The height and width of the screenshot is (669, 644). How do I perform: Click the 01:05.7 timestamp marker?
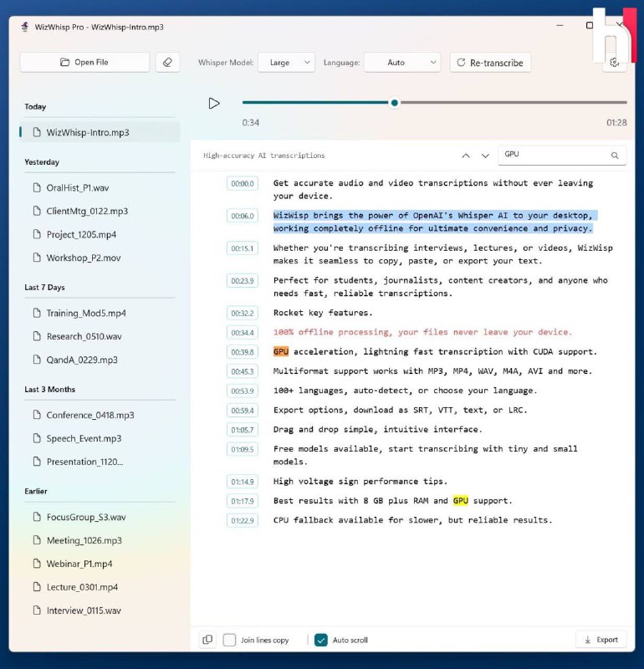[243, 430]
